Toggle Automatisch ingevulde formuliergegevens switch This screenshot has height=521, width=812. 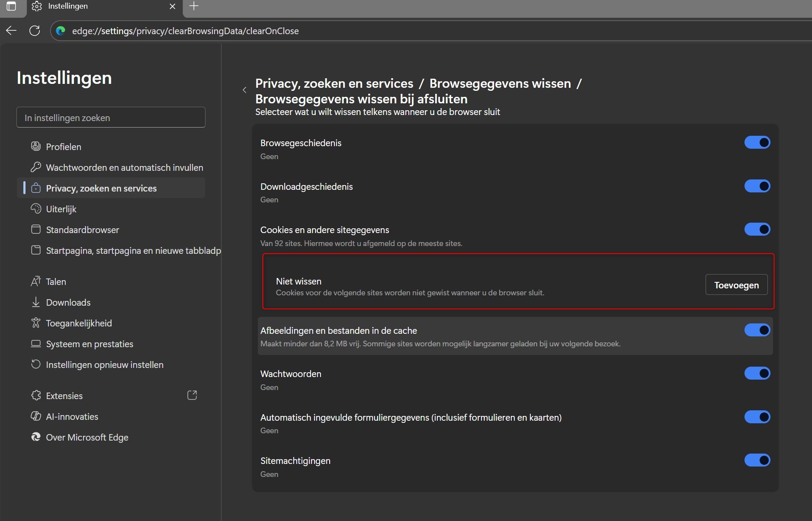(x=757, y=417)
